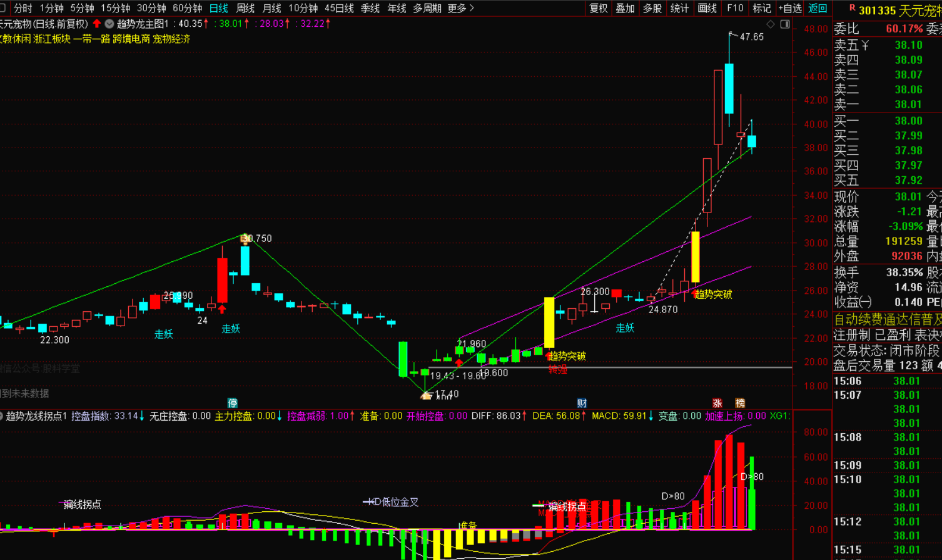Toggle the 叠加 overlay option
942x560 pixels.
point(625,8)
